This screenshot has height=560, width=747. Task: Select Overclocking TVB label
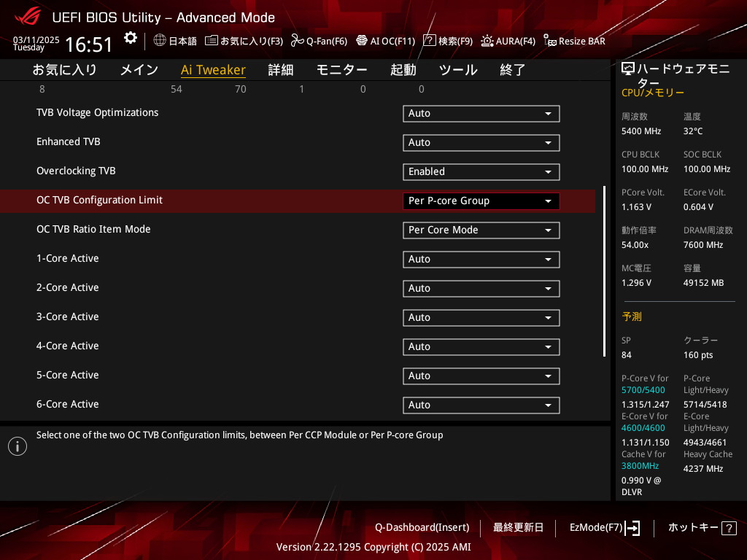click(x=76, y=171)
